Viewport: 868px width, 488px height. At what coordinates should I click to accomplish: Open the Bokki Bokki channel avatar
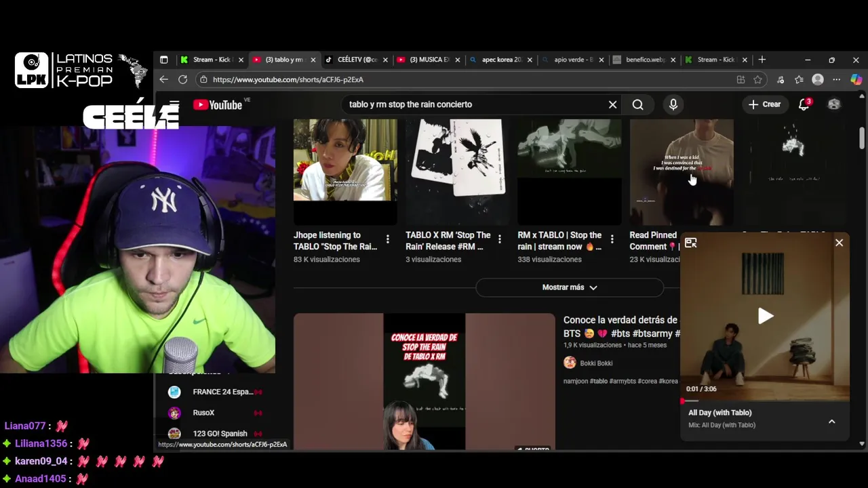[570, 363]
